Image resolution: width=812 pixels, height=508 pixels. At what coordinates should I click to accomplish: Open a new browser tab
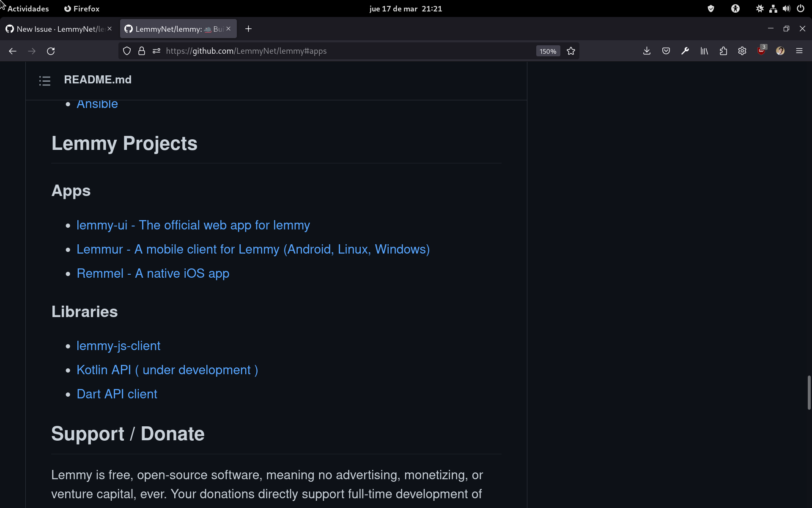pyautogui.click(x=249, y=29)
